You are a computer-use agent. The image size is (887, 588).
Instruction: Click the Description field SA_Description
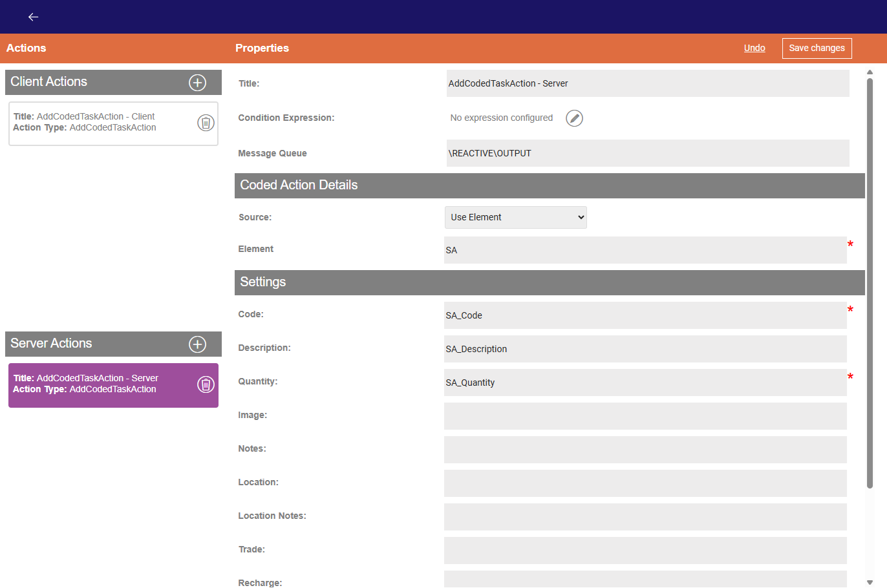645,349
